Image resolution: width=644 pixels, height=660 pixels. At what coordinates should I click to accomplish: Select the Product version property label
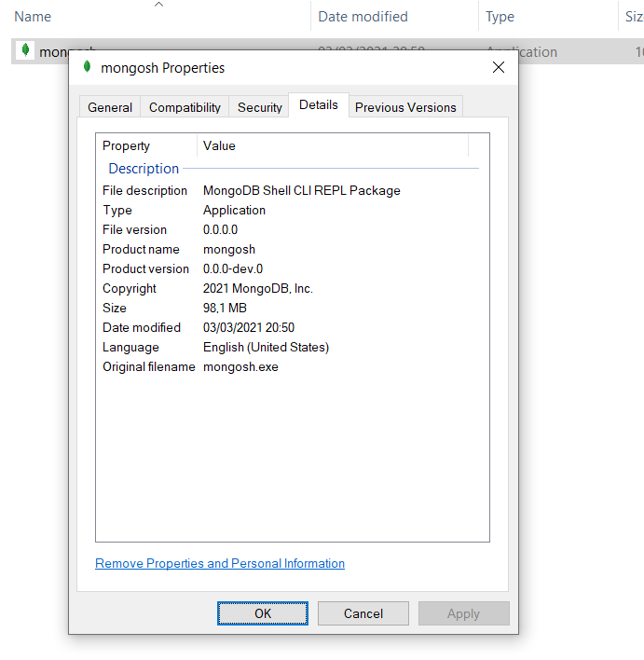(145, 269)
